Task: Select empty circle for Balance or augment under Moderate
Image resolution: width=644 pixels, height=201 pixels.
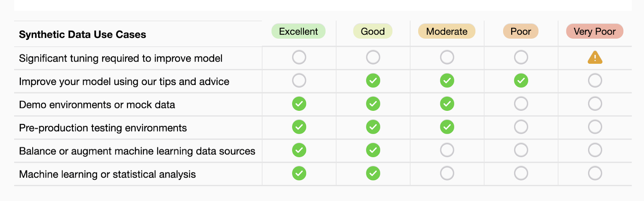Action: pyautogui.click(x=447, y=150)
